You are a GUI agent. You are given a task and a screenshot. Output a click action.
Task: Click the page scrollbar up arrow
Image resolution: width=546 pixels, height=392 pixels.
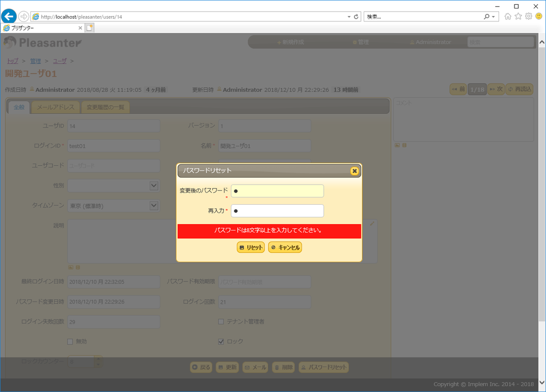coord(542,42)
